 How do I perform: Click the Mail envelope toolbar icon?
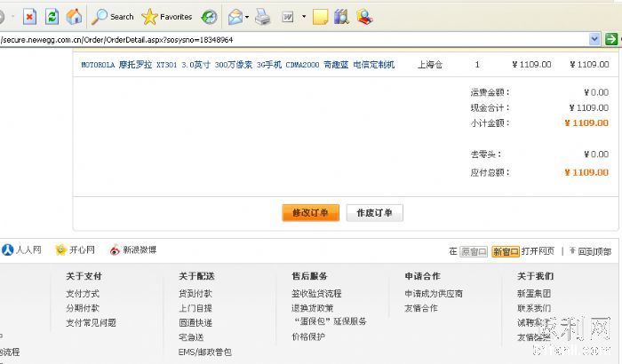tap(235, 16)
